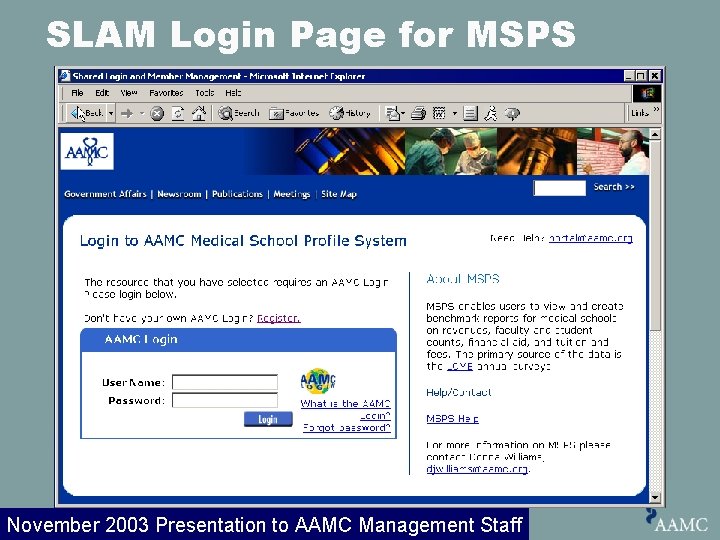
Task: Open the File menu
Action: (77, 93)
